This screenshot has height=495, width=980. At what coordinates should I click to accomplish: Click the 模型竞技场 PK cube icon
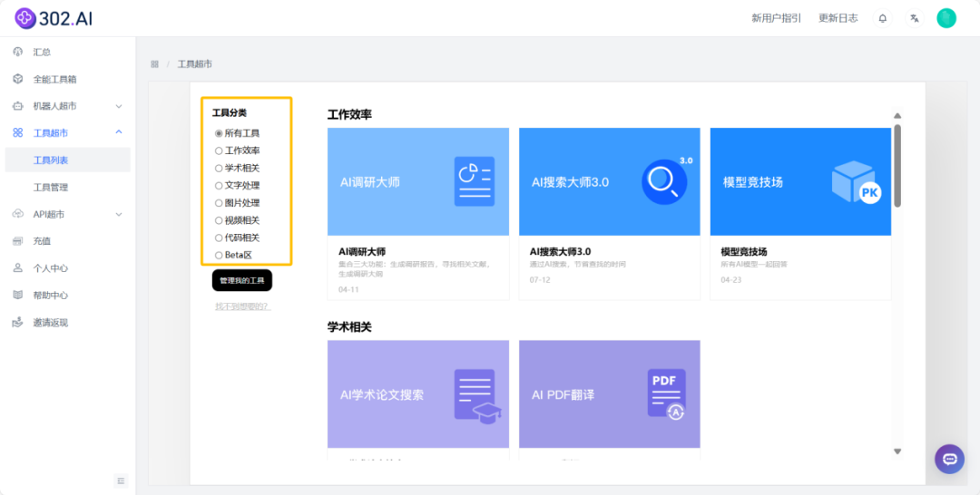857,182
